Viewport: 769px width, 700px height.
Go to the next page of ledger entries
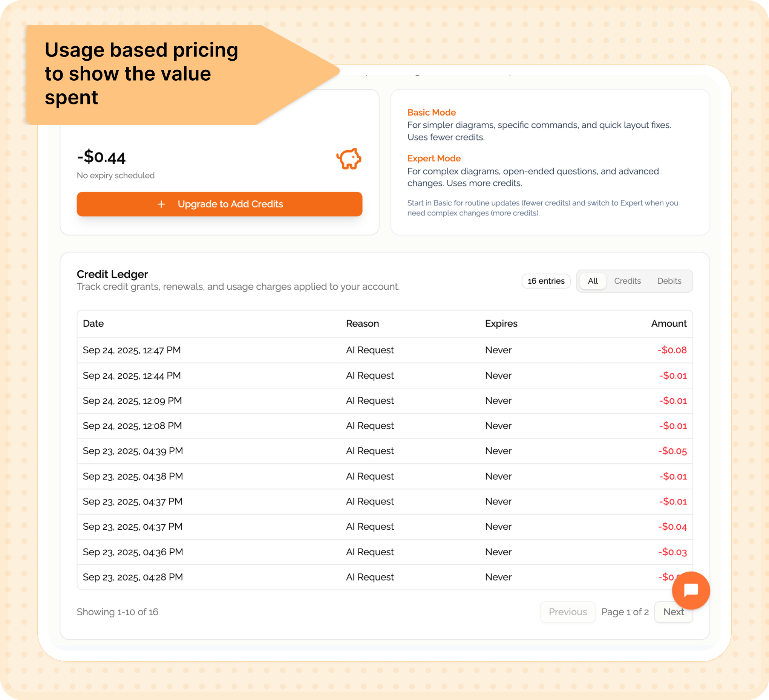[x=674, y=612]
